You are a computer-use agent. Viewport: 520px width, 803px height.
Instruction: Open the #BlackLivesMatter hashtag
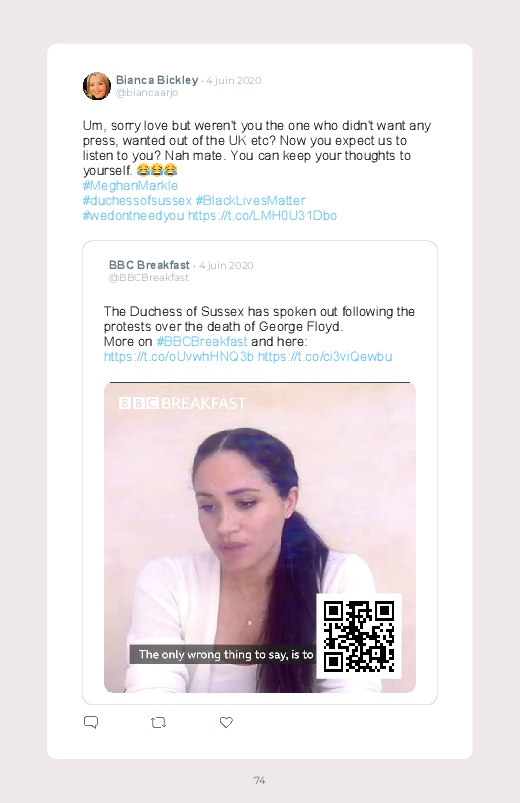pos(251,200)
